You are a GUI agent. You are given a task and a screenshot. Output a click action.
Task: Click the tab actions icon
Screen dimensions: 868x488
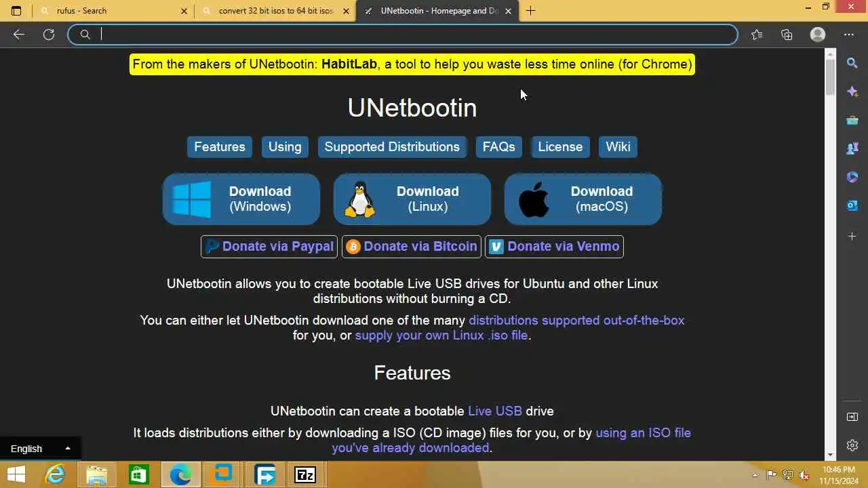point(16,11)
